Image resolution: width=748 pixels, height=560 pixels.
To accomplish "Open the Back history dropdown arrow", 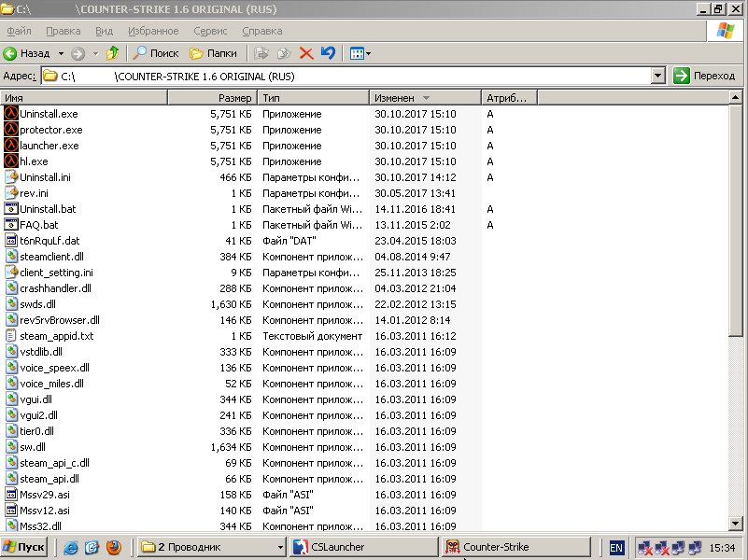I will click(x=61, y=53).
